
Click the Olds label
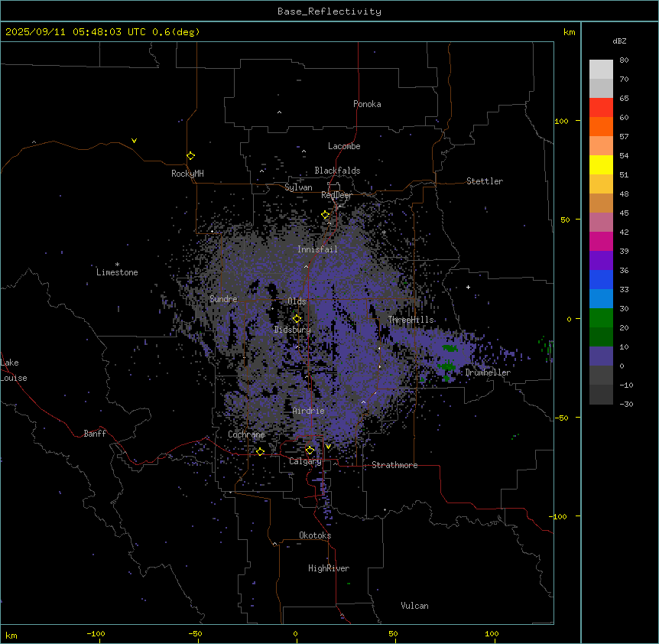(x=297, y=301)
